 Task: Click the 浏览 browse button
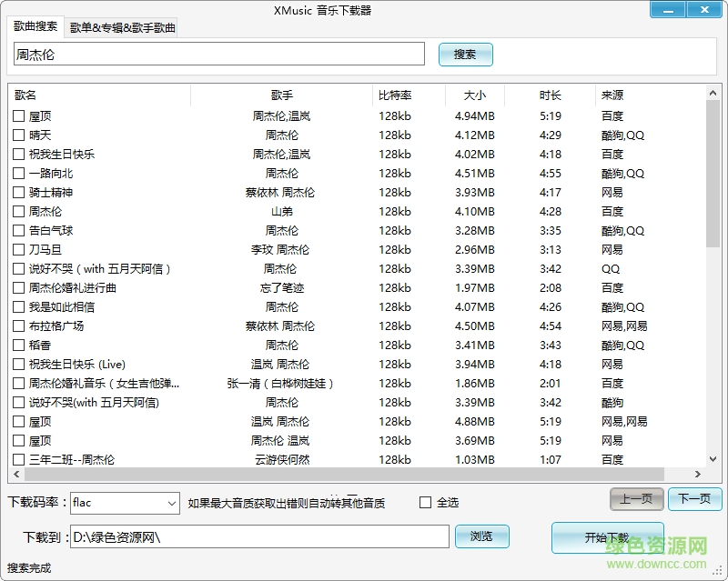coord(482,536)
